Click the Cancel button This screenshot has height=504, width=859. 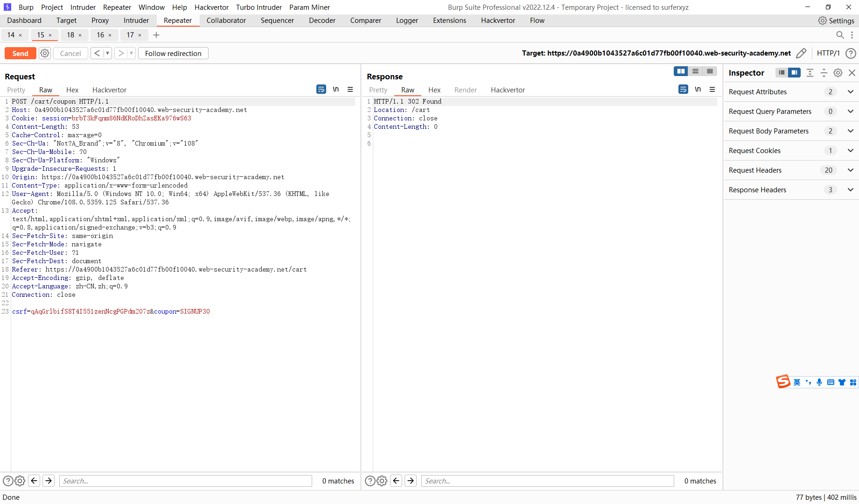coord(70,53)
